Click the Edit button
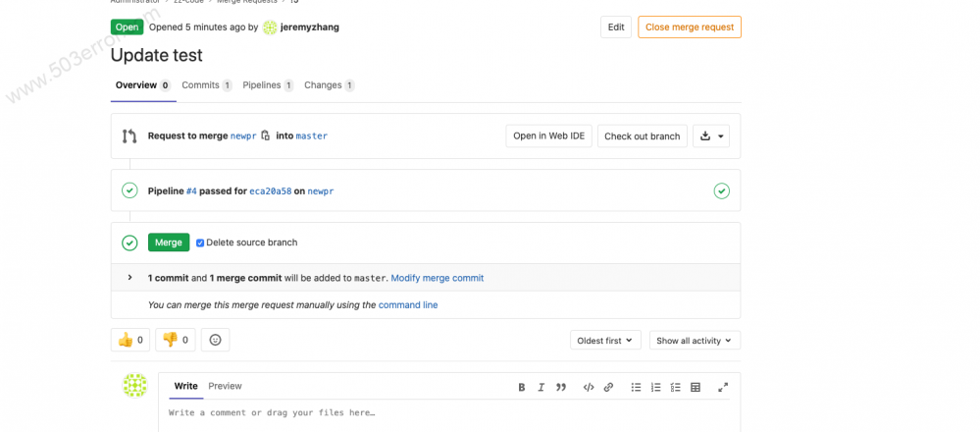The width and height of the screenshot is (980, 432). coord(616,27)
